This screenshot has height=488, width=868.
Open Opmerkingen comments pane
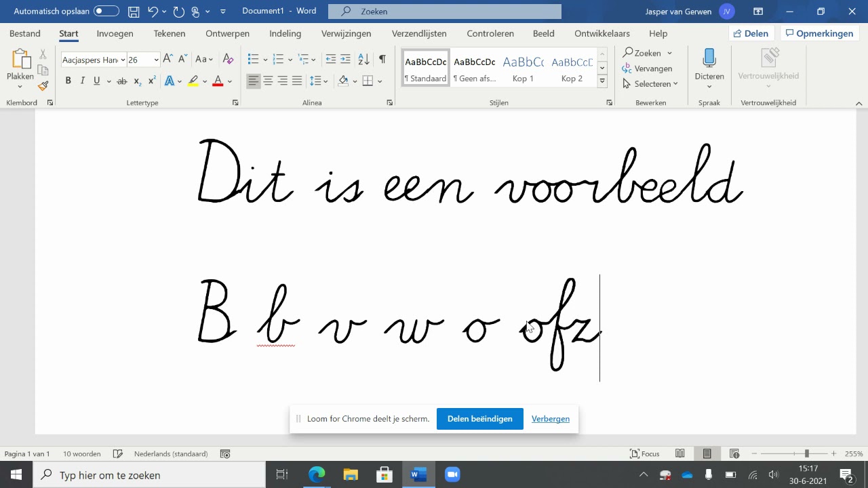820,33
